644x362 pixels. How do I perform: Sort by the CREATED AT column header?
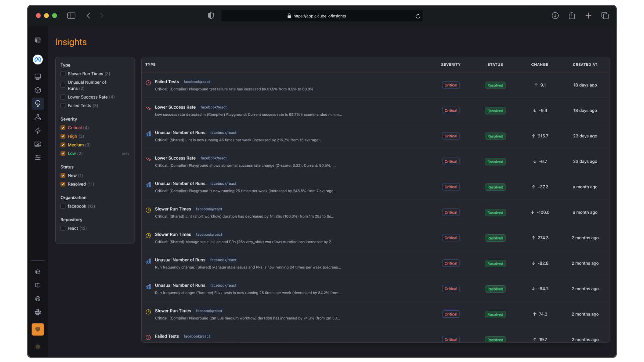point(585,65)
